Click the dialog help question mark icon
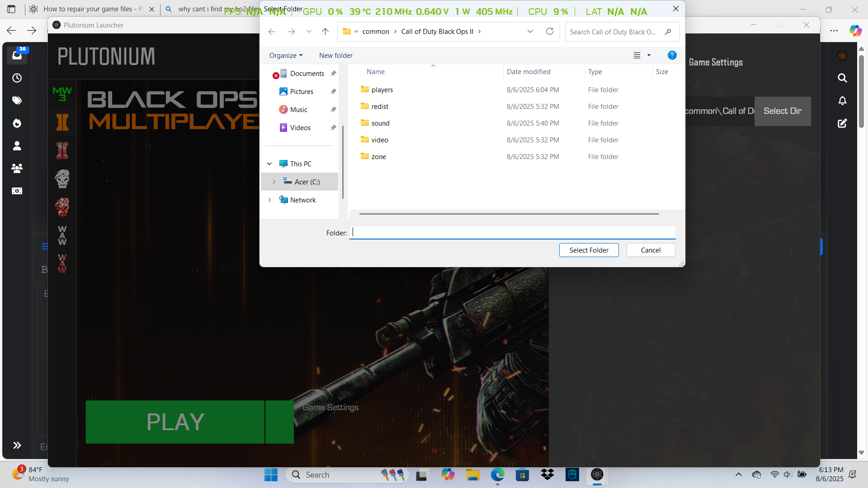This screenshot has width=868, height=488. (672, 55)
